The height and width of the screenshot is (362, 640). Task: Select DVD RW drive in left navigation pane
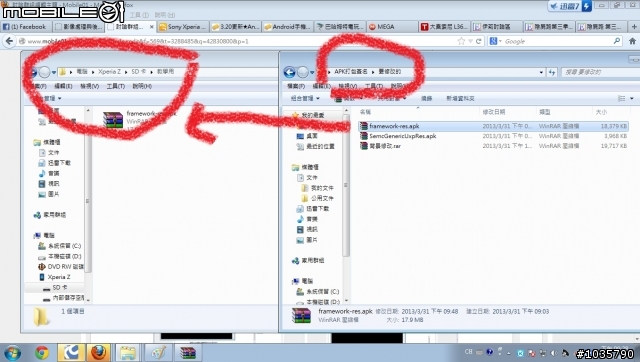65,267
